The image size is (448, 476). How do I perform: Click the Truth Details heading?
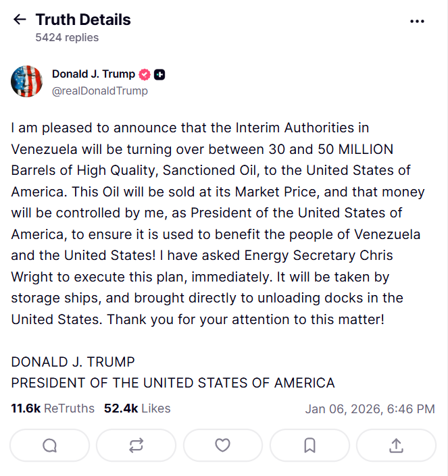click(x=83, y=20)
